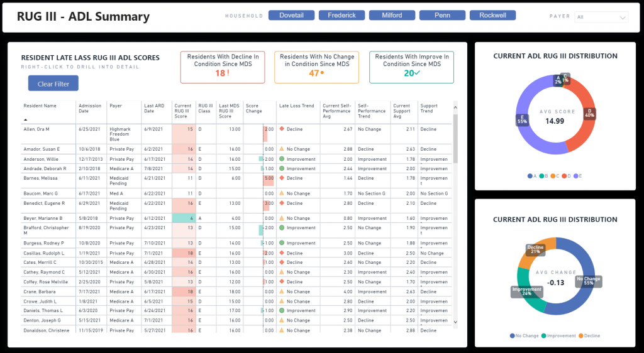This screenshot has width=644, height=353.
Task: Click the Residents With No Change card
Action: pos(317,67)
